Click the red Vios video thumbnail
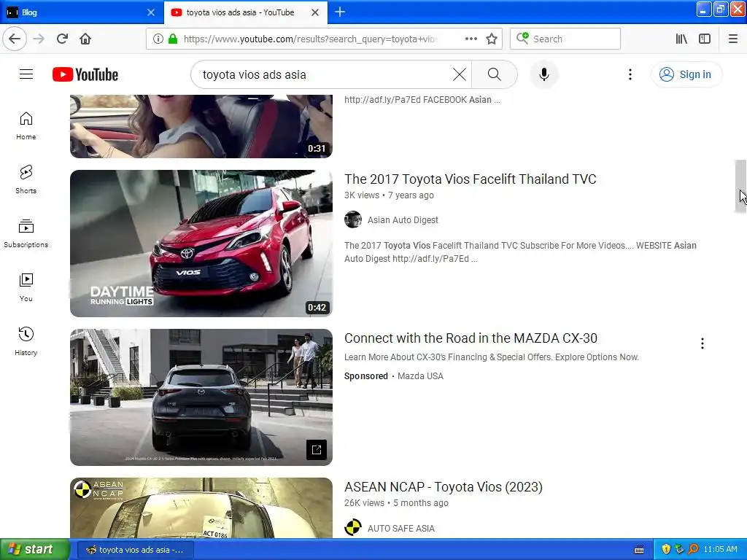 point(201,244)
